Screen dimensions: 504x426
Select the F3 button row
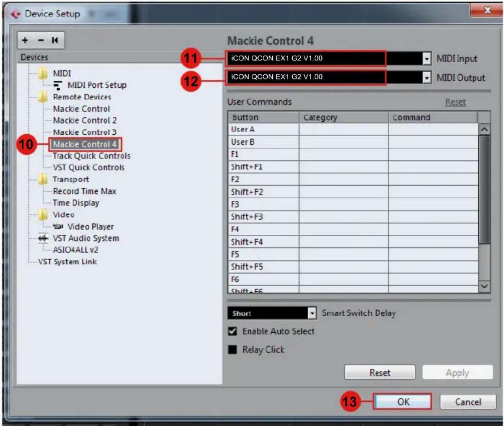353,204
